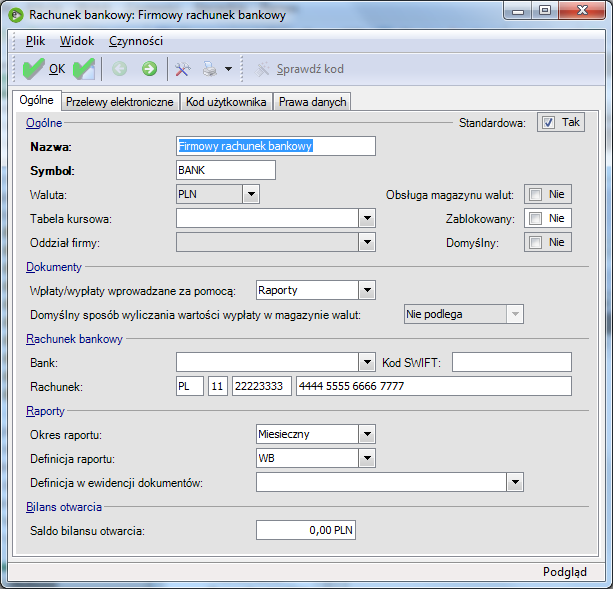Click the Definicja w ewidencji dokumentów label
Screen dimensions: 613x589
117,483
